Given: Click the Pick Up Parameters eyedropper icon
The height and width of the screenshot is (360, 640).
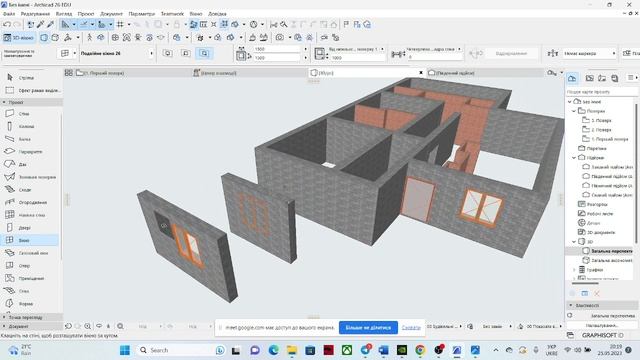Looking at the screenshot, I should 41,24.
